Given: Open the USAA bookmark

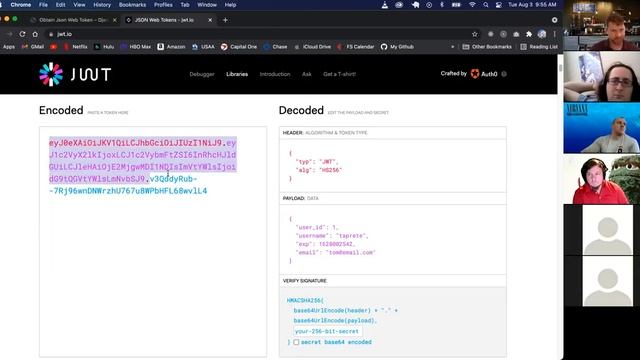Looking at the screenshot, I should point(203,47).
